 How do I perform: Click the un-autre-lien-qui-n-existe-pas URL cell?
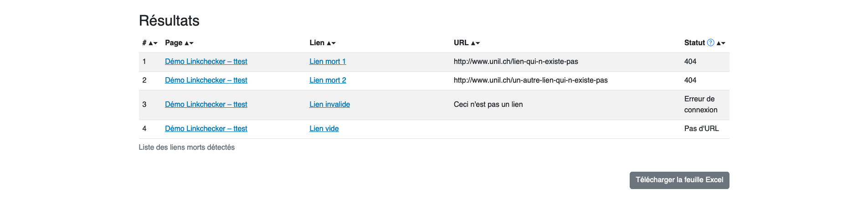point(530,80)
